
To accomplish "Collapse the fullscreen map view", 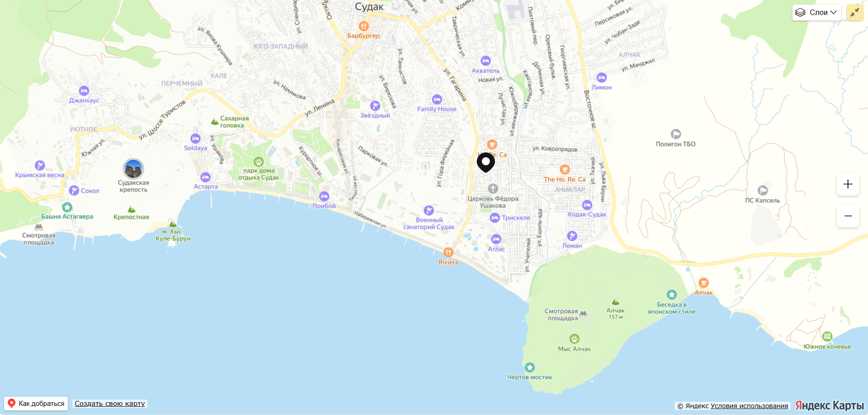I will (x=855, y=12).
